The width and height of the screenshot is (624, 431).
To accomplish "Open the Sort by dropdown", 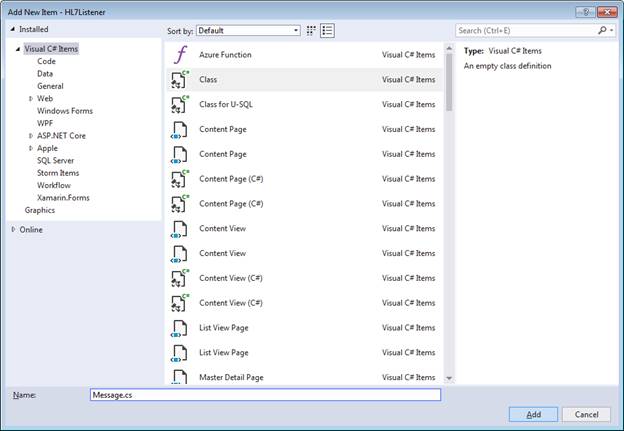I will 248,31.
